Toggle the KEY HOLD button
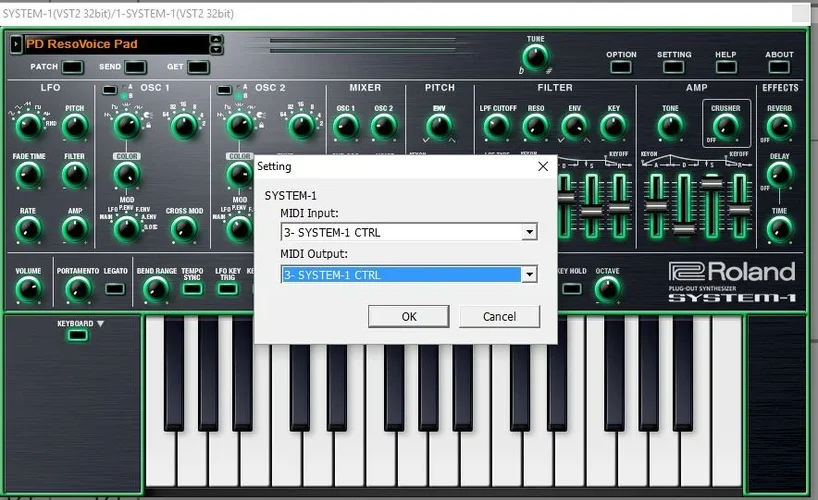 pyautogui.click(x=572, y=289)
